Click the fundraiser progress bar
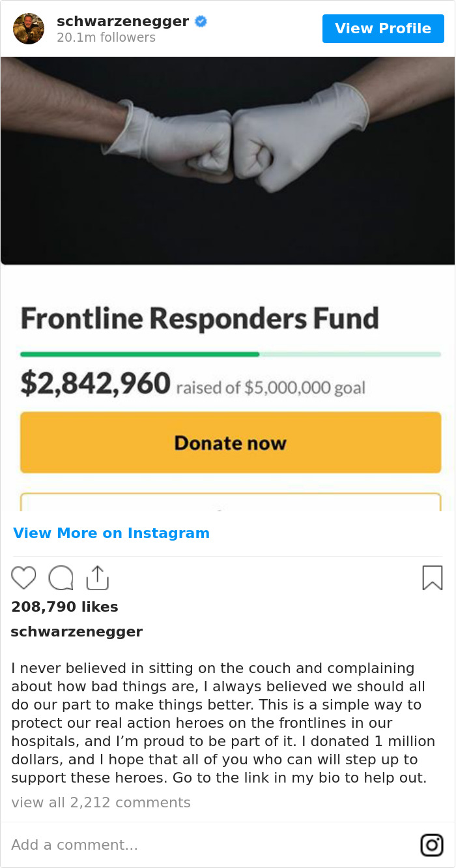This screenshot has height=868, width=456. (229, 353)
